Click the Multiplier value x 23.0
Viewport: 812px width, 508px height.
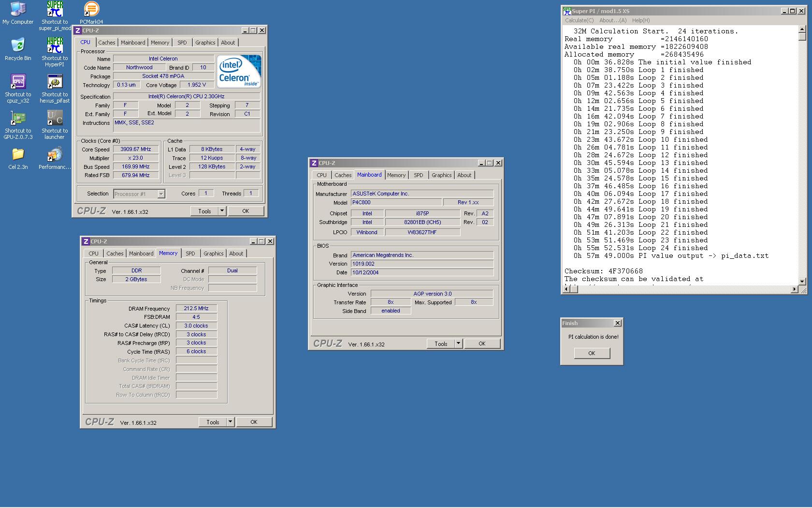pos(136,158)
